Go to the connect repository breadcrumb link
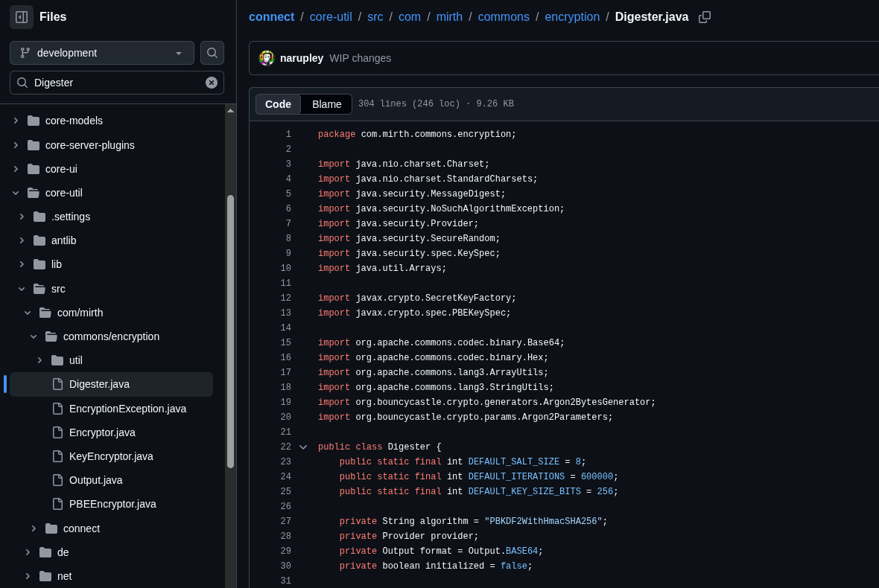Viewport: 879px width, 588px height. (271, 17)
